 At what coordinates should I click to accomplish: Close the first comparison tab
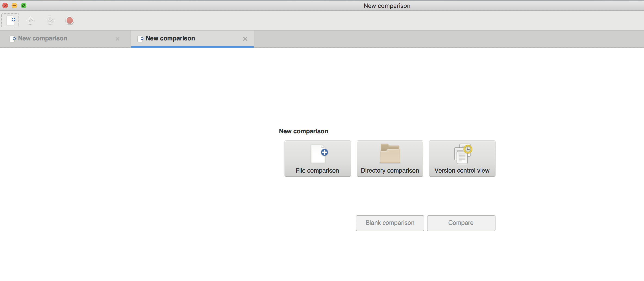tap(118, 39)
